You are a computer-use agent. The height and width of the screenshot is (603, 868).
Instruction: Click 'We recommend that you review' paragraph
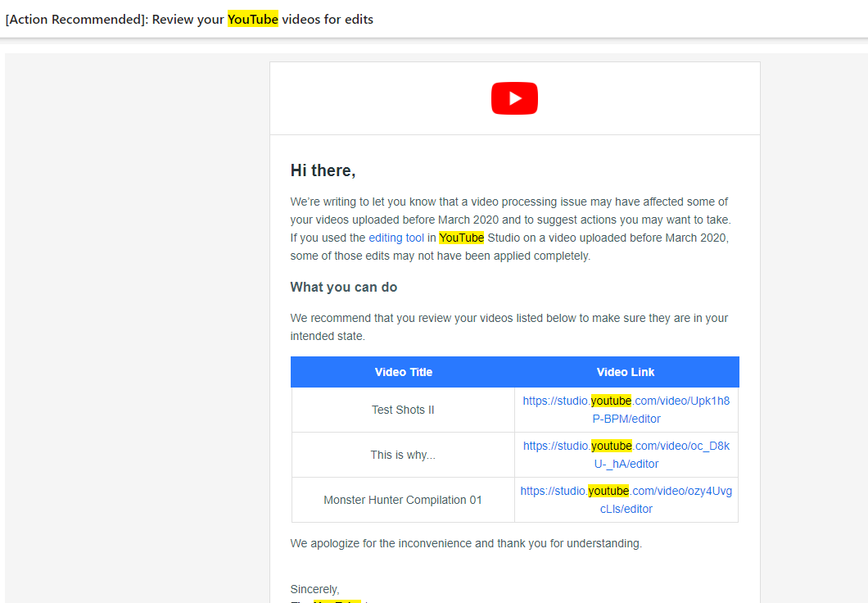point(509,327)
